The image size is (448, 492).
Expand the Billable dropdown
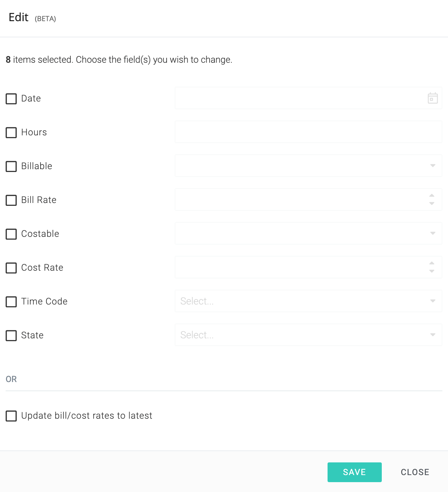[x=309, y=166]
